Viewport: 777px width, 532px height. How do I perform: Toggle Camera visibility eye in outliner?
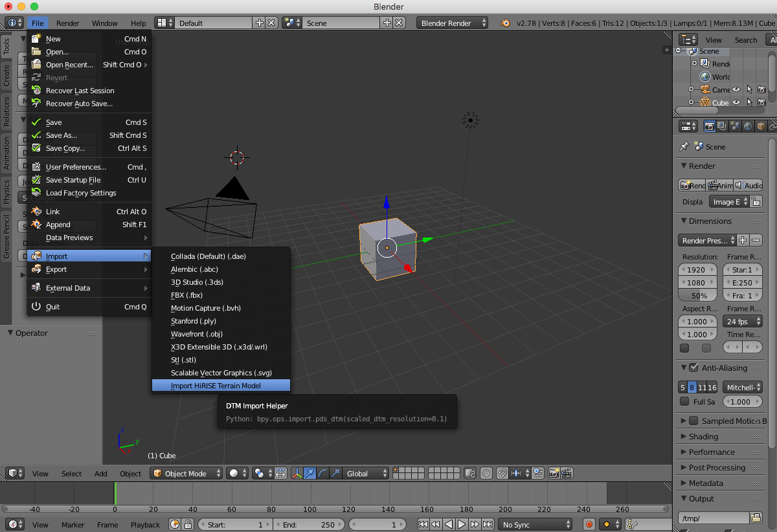pos(736,90)
